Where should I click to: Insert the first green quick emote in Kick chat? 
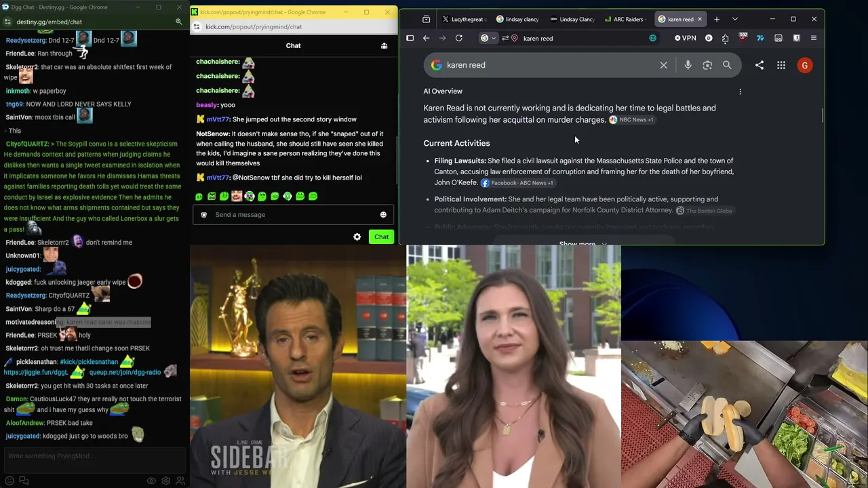tap(199, 197)
